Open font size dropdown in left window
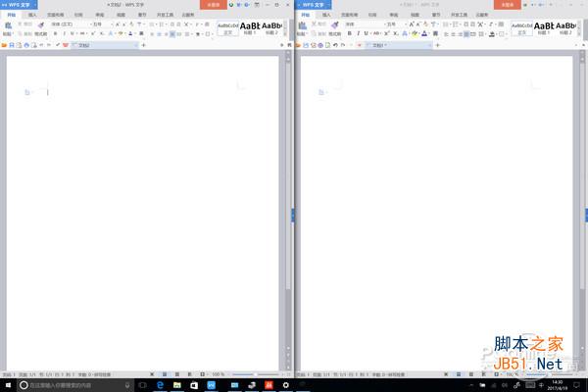 112,24
